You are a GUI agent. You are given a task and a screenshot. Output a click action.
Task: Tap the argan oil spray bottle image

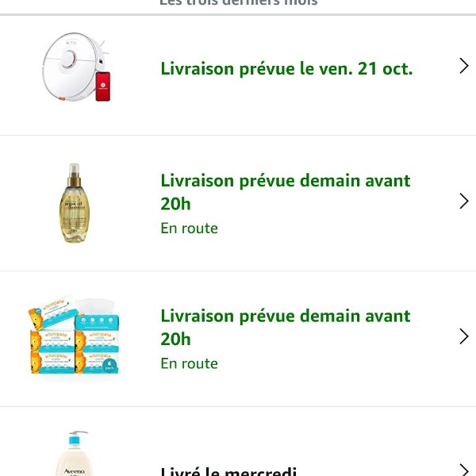coord(75,203)
